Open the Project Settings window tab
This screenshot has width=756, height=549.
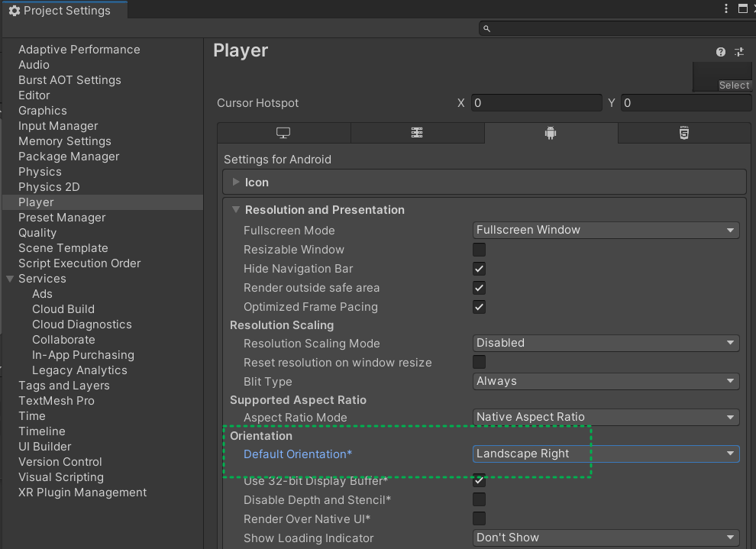(x=65, y=11)
